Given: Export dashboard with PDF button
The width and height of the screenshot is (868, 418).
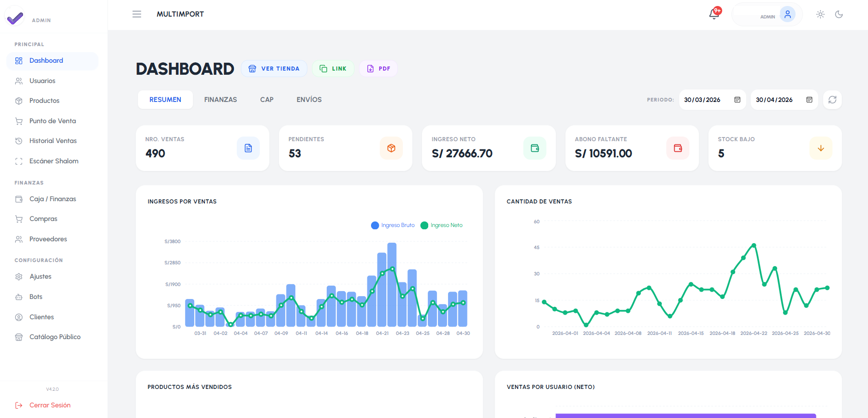Looking at the screenshot, I should tap(378, 69).
